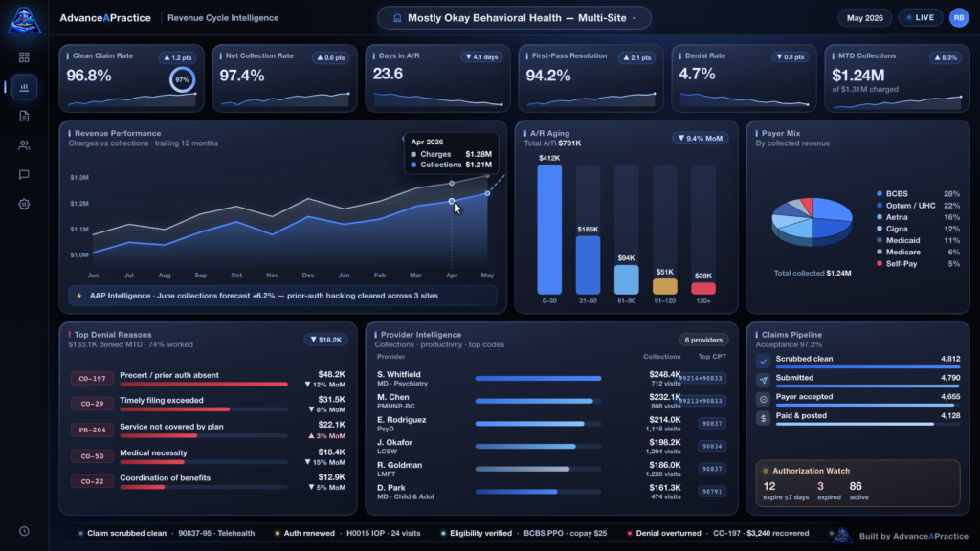Click the building icon beside organization name
This screenshot has height=551, width=980.
(x=397, y=18)
